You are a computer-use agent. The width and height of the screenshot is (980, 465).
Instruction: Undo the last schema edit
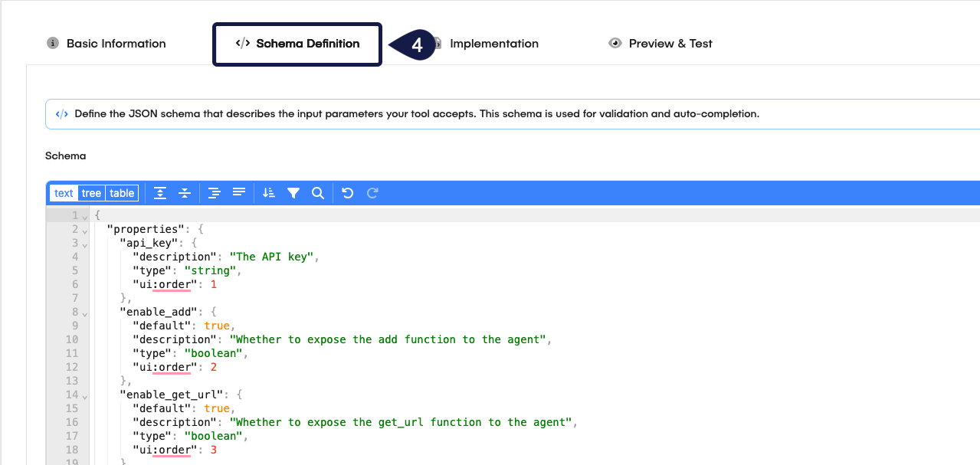tap(347, 192)
